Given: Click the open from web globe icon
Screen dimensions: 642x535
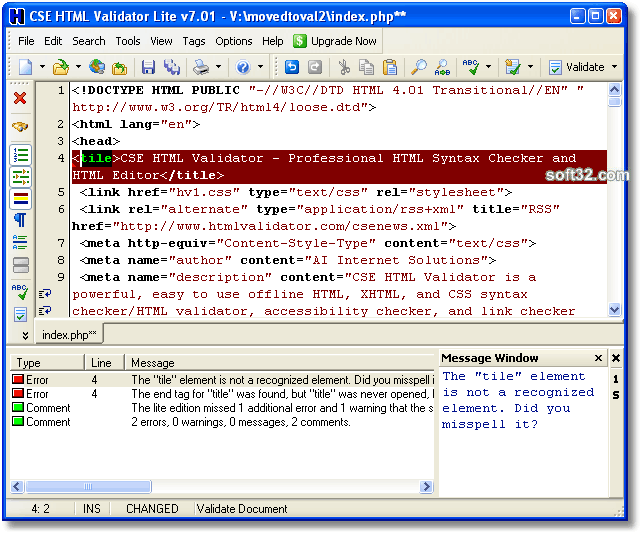Looking at the screenshot, I should click(x=97, y=67).
